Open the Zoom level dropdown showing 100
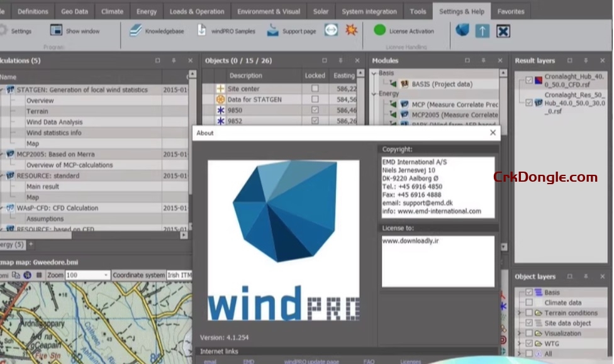 pos(104,275)
